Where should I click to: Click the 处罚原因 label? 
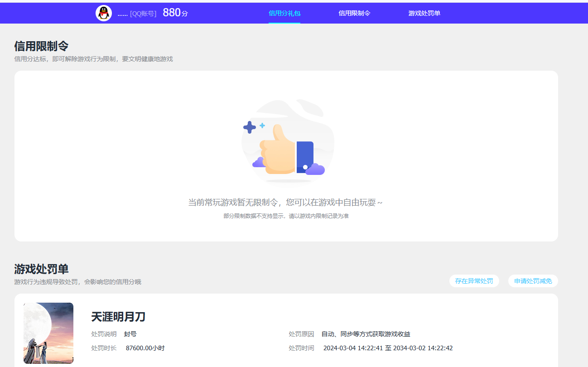click(x=301, y=334)
